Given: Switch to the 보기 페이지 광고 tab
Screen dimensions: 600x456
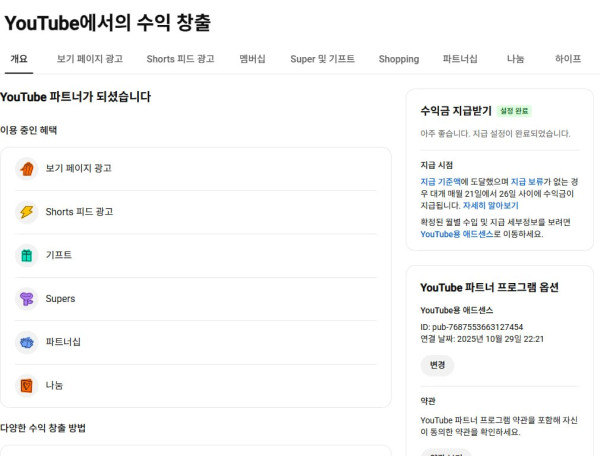Looking at the screenshot, I should tap(90, 59).
